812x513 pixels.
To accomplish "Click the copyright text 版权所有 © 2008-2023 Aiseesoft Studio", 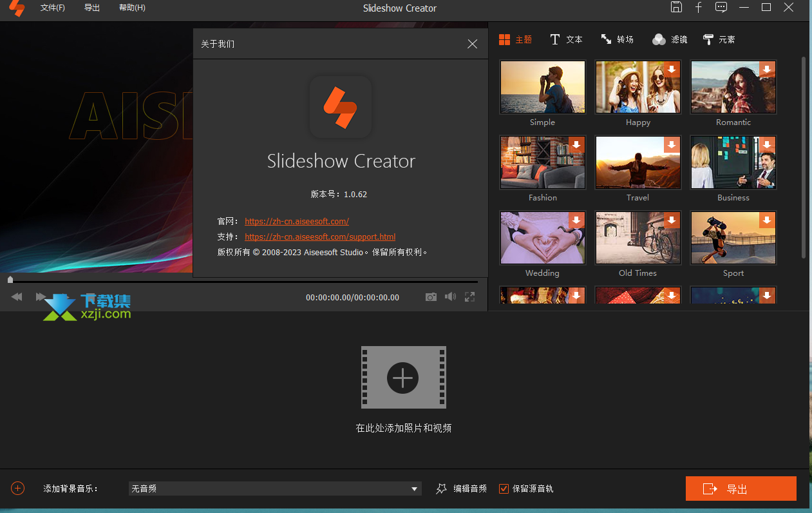I will click(323, 252).
